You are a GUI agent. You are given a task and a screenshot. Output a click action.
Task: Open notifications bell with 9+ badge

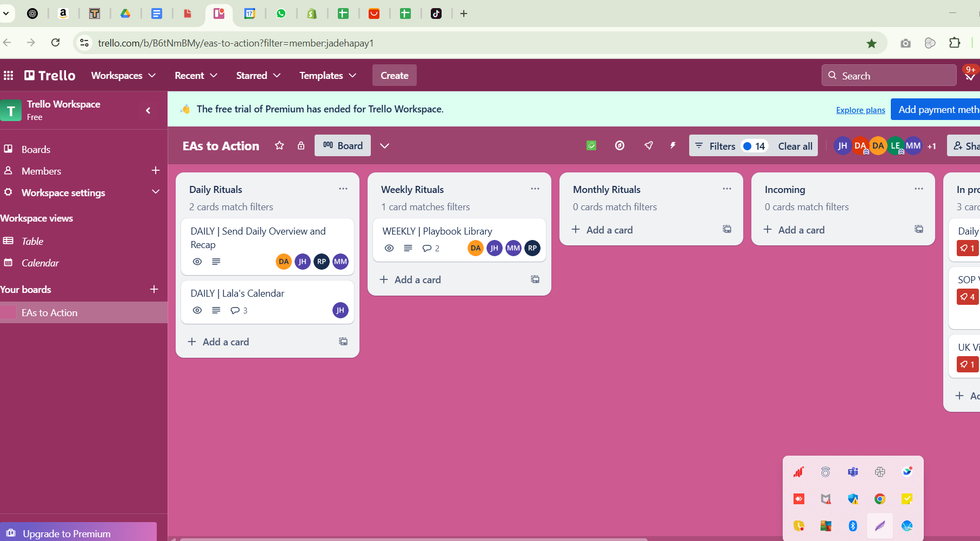(970, 75)
